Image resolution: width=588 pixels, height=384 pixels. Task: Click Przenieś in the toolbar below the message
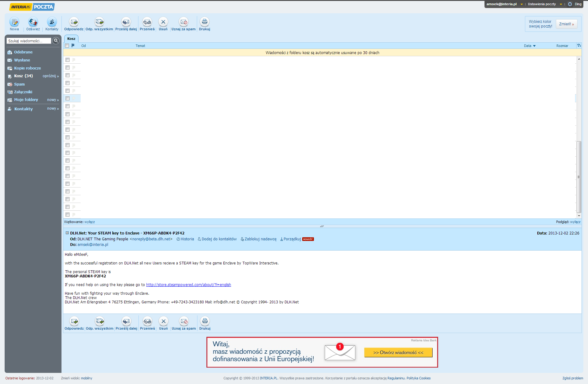coord(147,323)
